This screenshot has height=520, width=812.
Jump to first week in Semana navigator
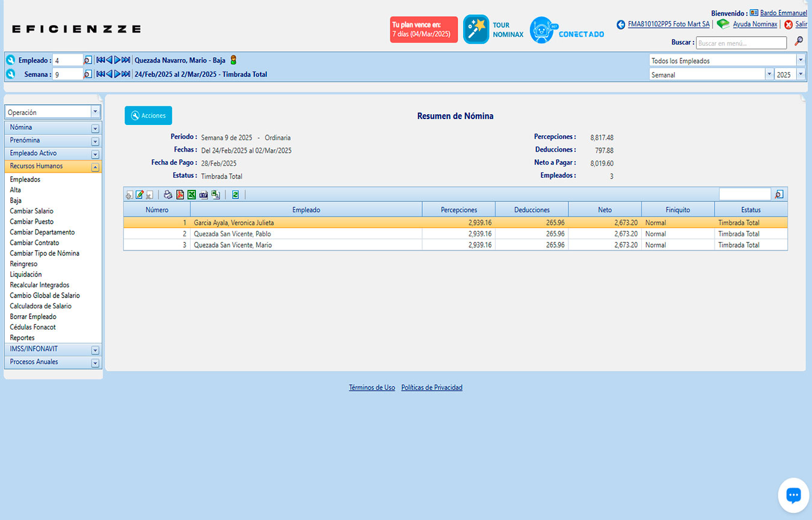[x=100, y=74]
